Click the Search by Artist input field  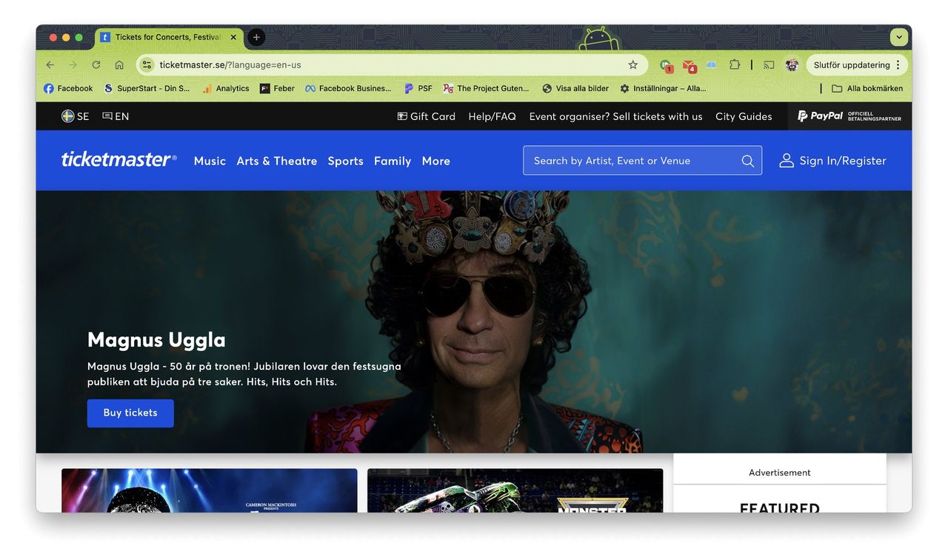click(x=630, y=160)
